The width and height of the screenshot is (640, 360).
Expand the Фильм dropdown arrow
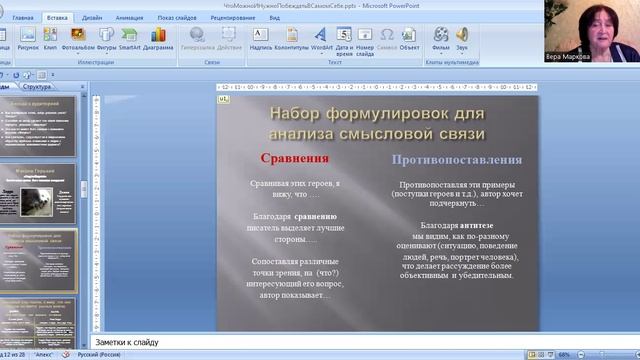441,53
